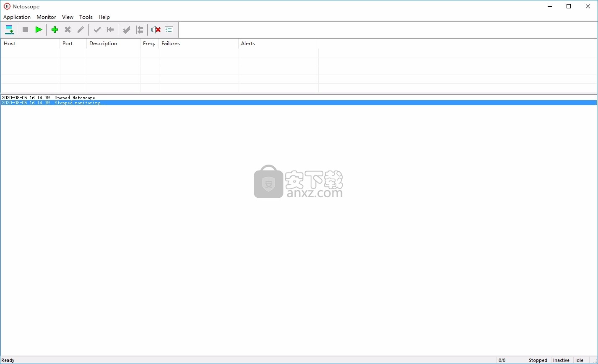The image size is (598, 364).
Task: Click the gray Stop monitoring square
Action: tap(25, 30)
